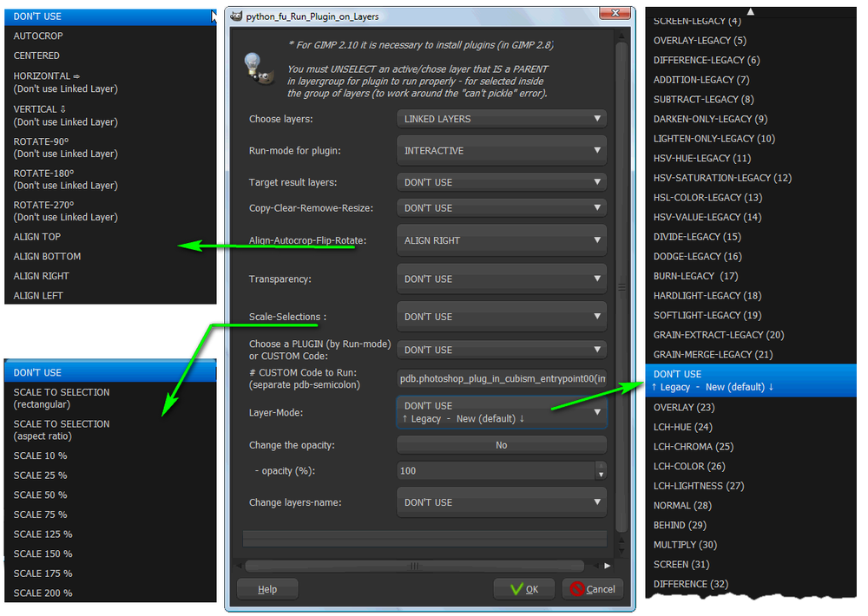
Task: Select OVERLAY (23) layer mode
Action: [x=751, y=408]
